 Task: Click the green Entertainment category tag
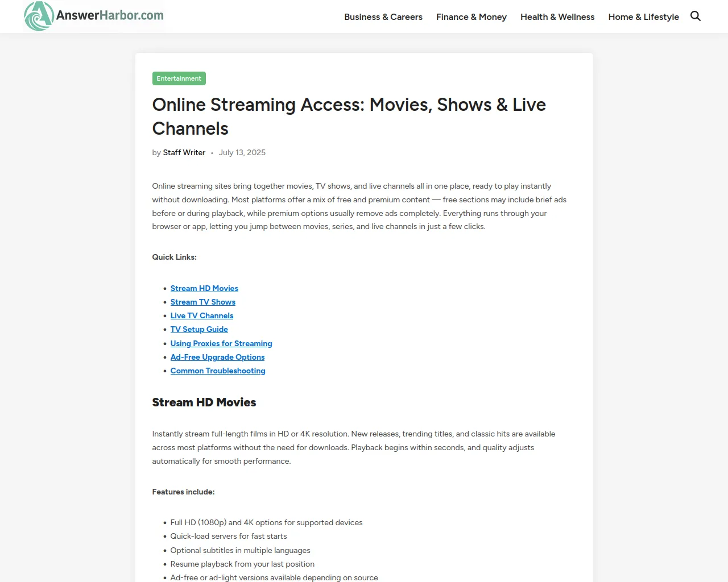pos(179,78)
